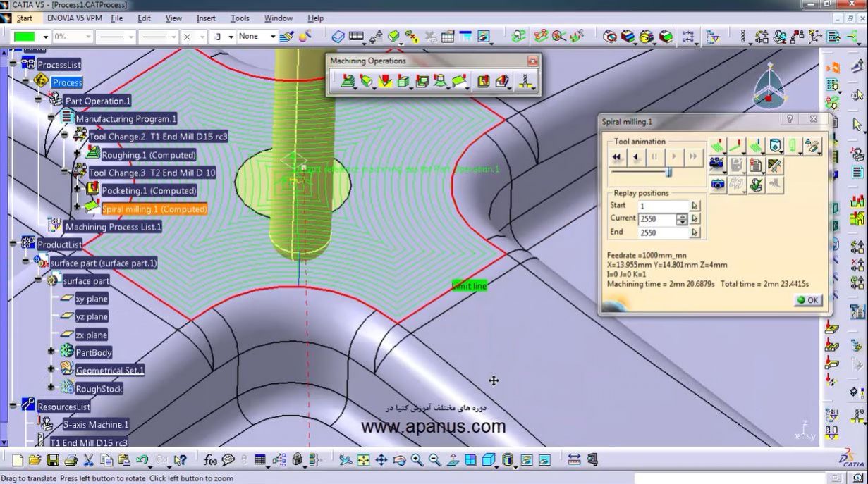
Task: Click the pause button in Tool animation
Action: (x=655, y=157)
